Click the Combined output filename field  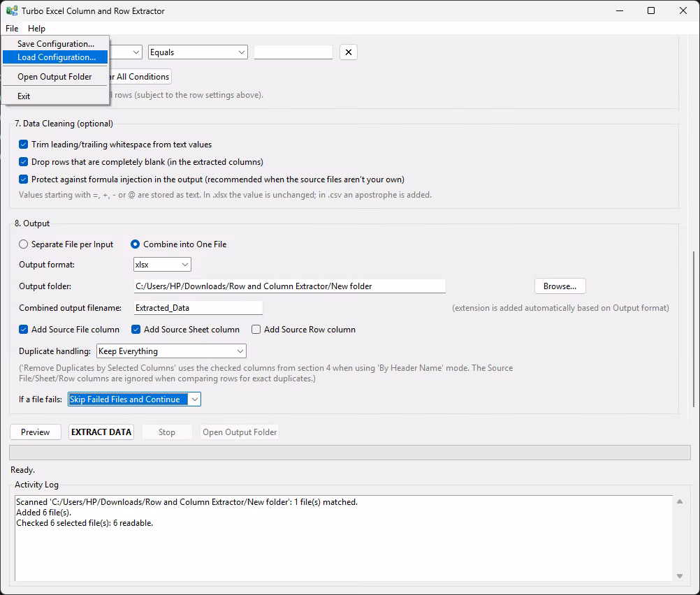click(198, 308)
